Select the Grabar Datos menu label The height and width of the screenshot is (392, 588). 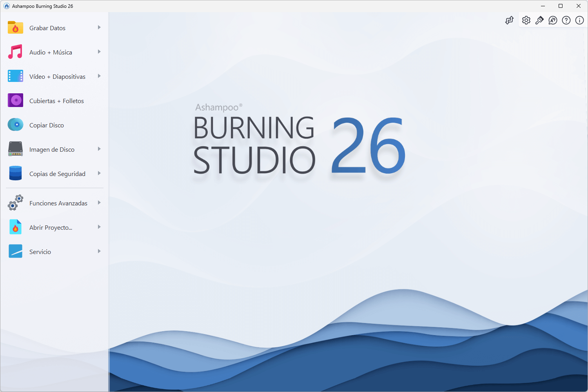(47, 28)
